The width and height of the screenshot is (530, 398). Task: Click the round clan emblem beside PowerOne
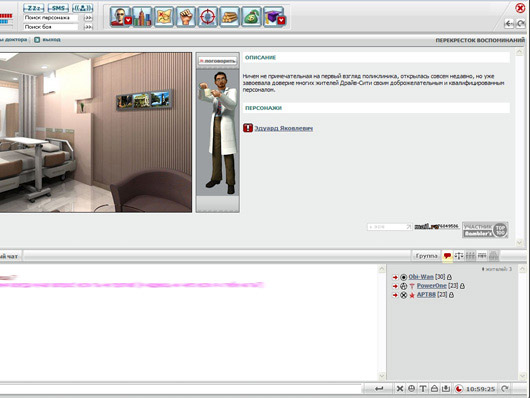pos(403,286)
